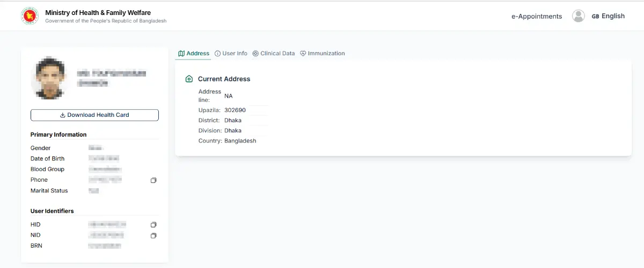Click the Country value Bangladesh
The image size is (644, 268).
coord(240,140)
